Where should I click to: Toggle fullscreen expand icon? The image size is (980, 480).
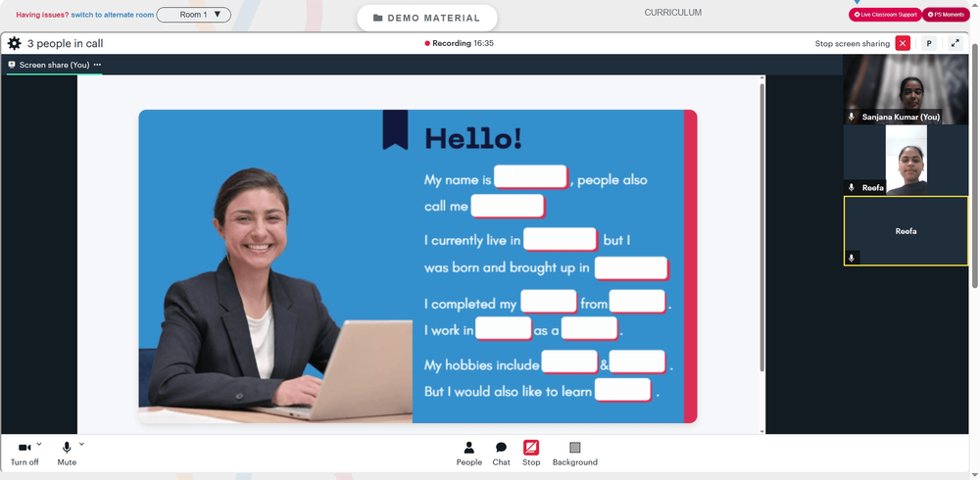[955, 43]
